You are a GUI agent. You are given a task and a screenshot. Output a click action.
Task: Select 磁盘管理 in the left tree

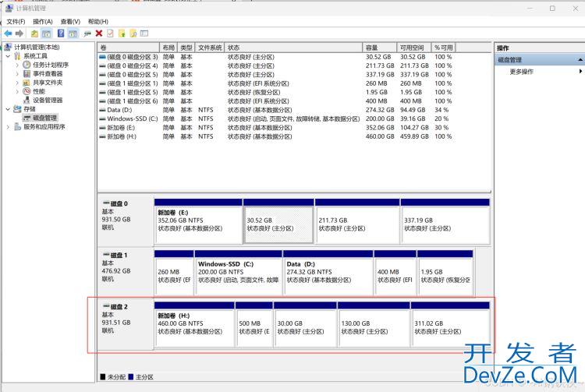[44, 118]
